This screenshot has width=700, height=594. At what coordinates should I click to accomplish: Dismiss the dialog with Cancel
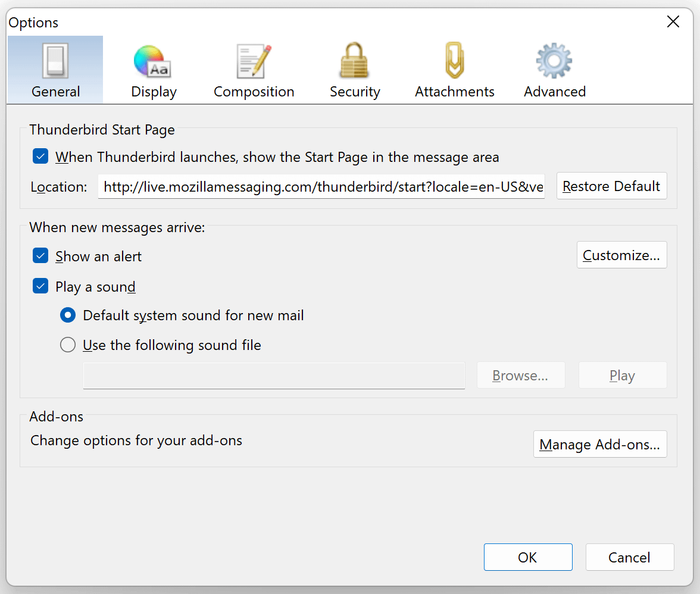[x=629, y=557]
